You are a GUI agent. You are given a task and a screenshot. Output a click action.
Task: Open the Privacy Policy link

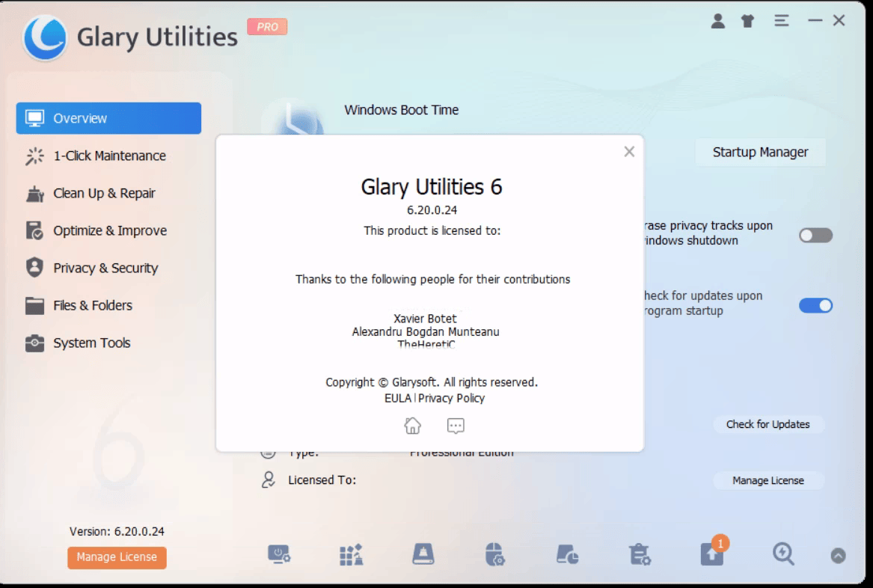452,398
